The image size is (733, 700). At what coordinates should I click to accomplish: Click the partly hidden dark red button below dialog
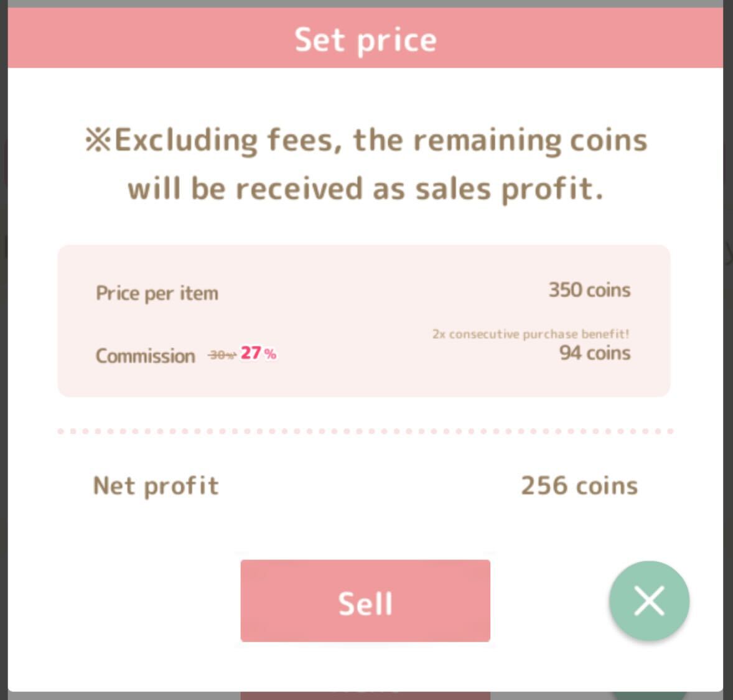click(365, 696)
